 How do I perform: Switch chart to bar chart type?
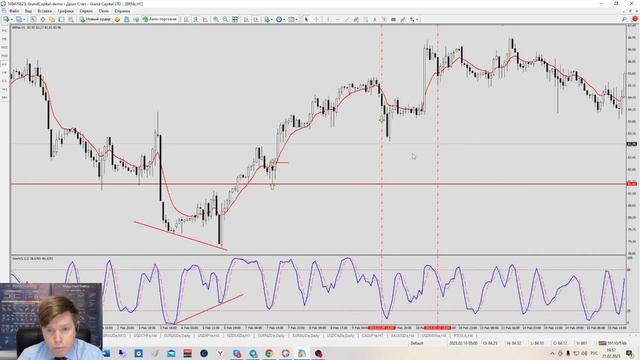(x=186, y=19)
